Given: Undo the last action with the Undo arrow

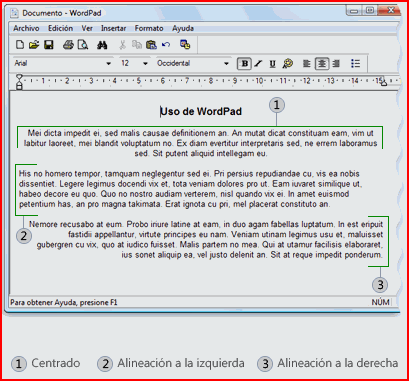Looking at the screenshot, I should (x=166, y=45).
